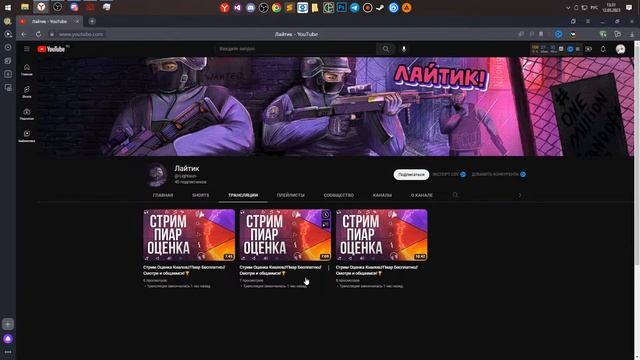
Task: Click the create video camera icon
Action: pos(588,49)
